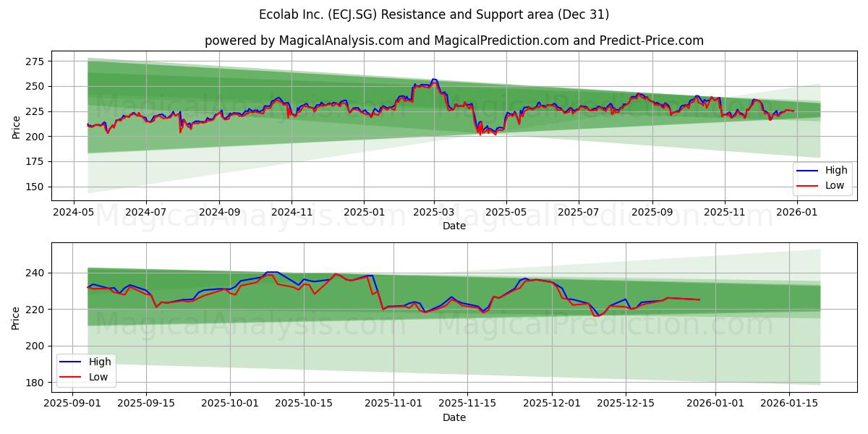Screen dimensions: 868x434
Task: Click the title "Ecolab Inc. (ECJ.SG) Resistance and Support area"
Action: 434,14
